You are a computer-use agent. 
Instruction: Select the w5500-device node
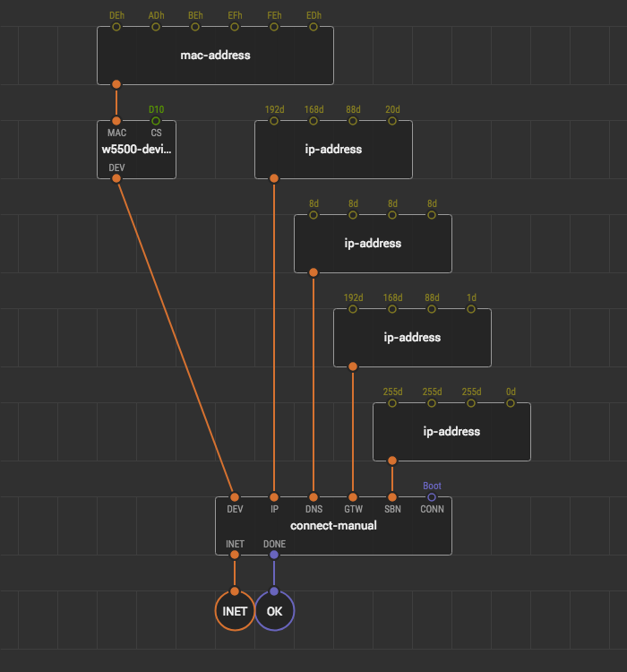point(136,150)
